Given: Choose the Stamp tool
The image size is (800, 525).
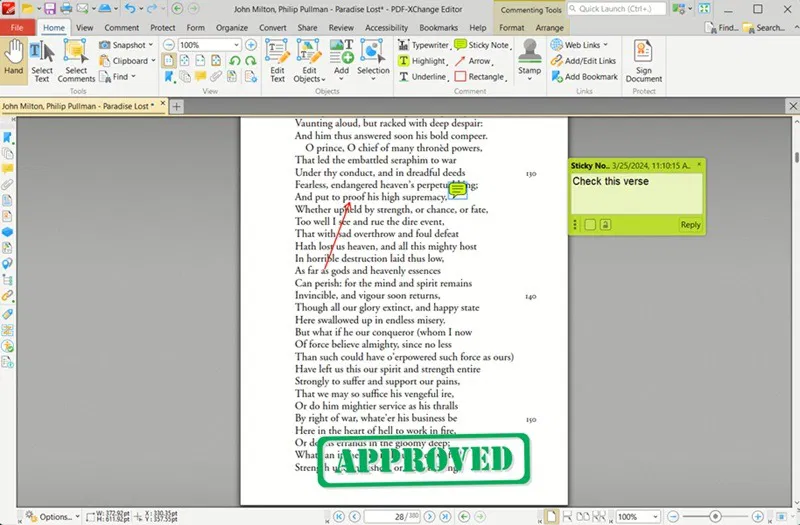Looking at the screenshot, I should tap(530, 59).
